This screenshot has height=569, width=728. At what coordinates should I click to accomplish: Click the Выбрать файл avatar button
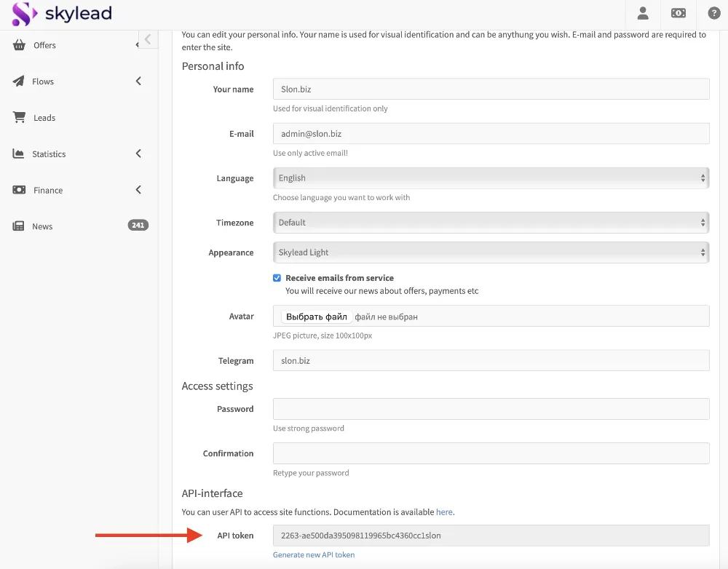tap(316, 317)
